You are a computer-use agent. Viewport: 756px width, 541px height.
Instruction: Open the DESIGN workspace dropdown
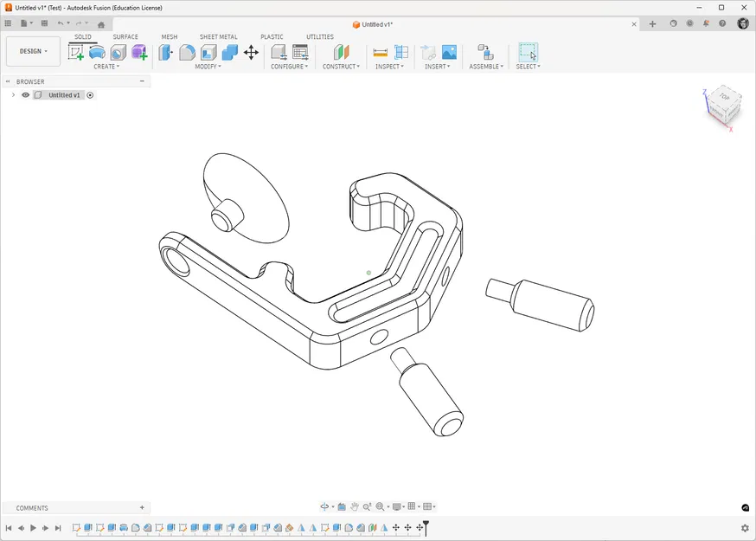33,51
